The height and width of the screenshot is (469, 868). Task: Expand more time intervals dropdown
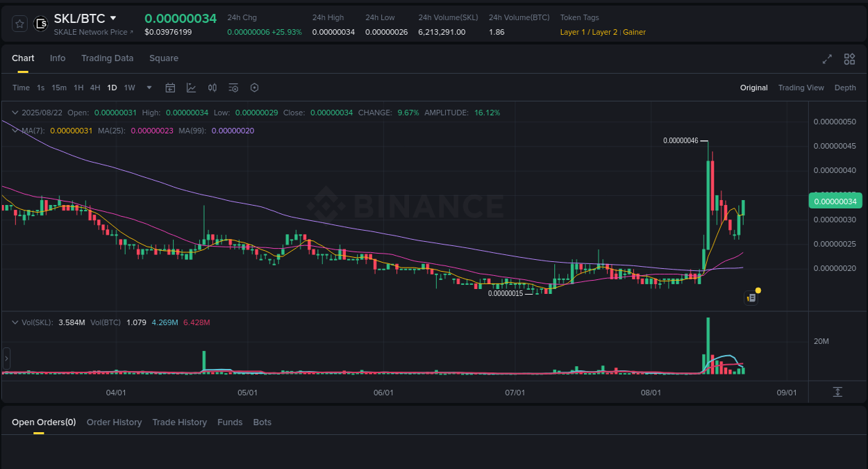click(149, 88)
